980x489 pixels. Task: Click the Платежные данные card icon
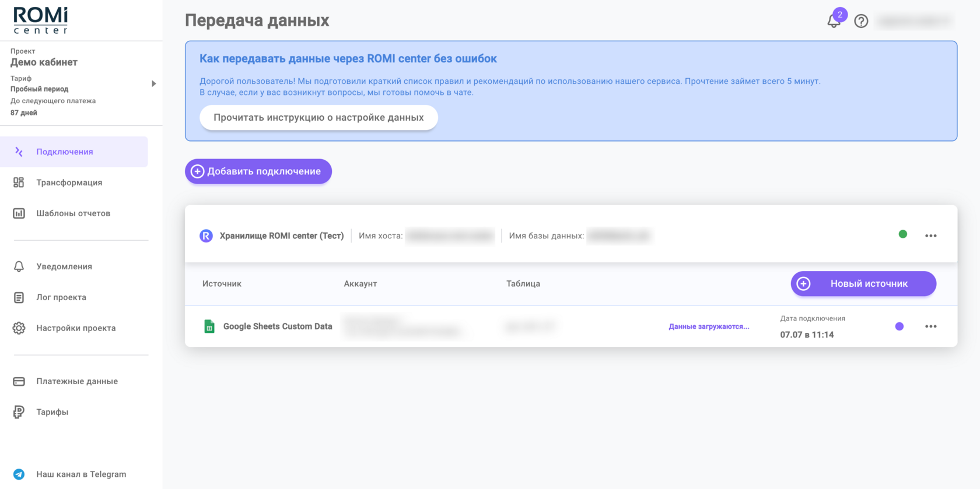tap(19, 381)
